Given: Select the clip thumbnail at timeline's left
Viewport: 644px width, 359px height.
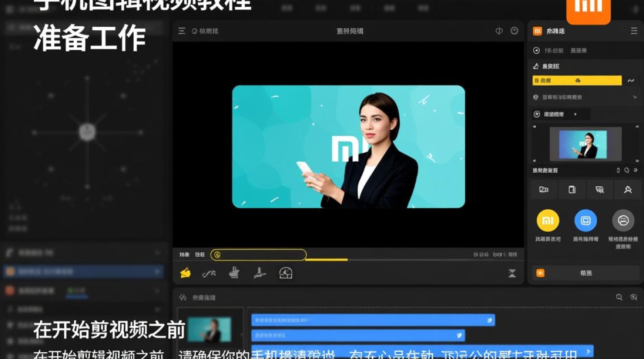Looking at the screenshot, I should click(x=209, y=330).
